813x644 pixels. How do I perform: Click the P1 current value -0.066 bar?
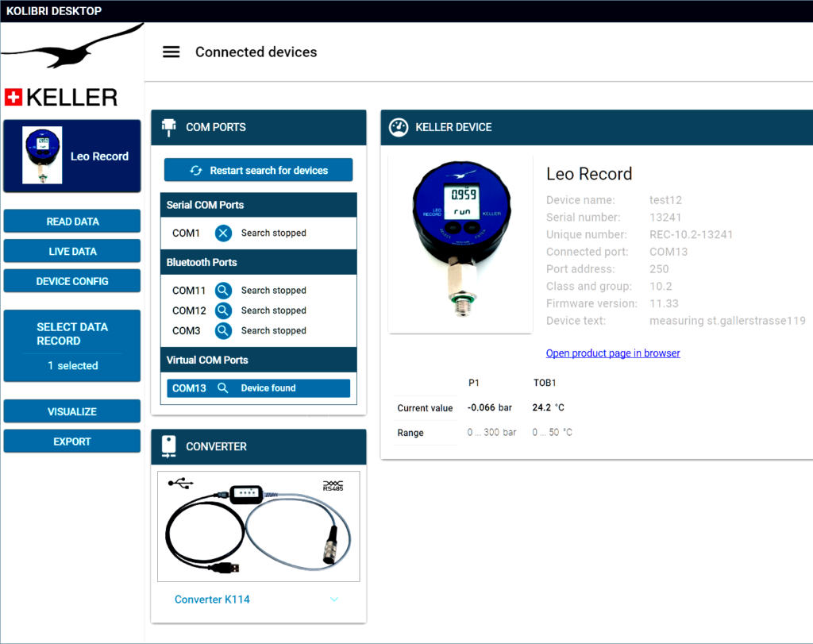pyautogui.click(x=489, y=407)
